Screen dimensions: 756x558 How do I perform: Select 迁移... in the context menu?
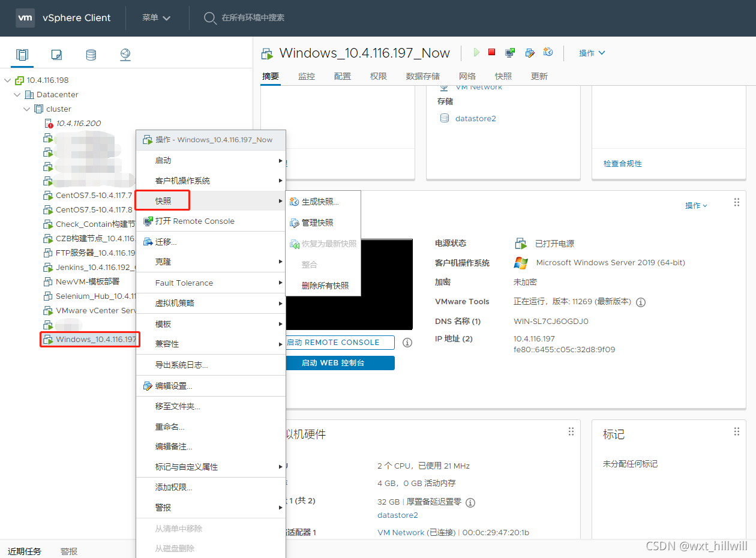pos(211,242)
